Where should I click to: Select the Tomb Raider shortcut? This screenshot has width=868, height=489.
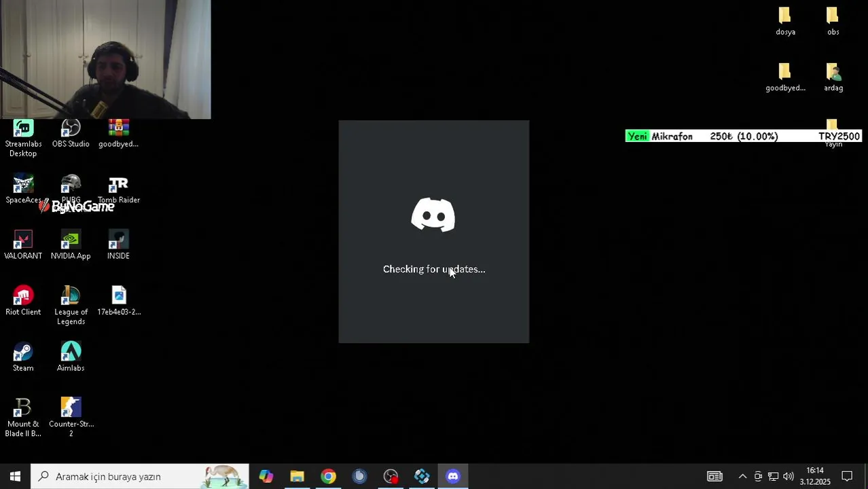118,189
